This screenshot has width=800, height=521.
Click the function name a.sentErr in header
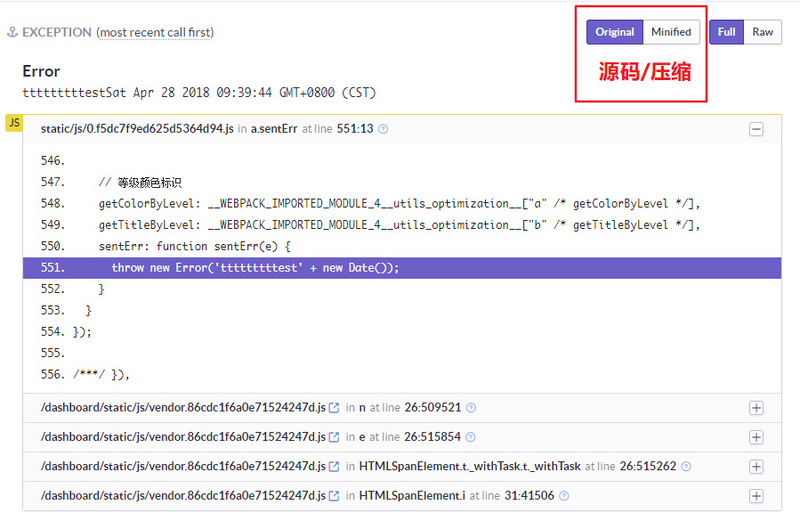(274, 129)
